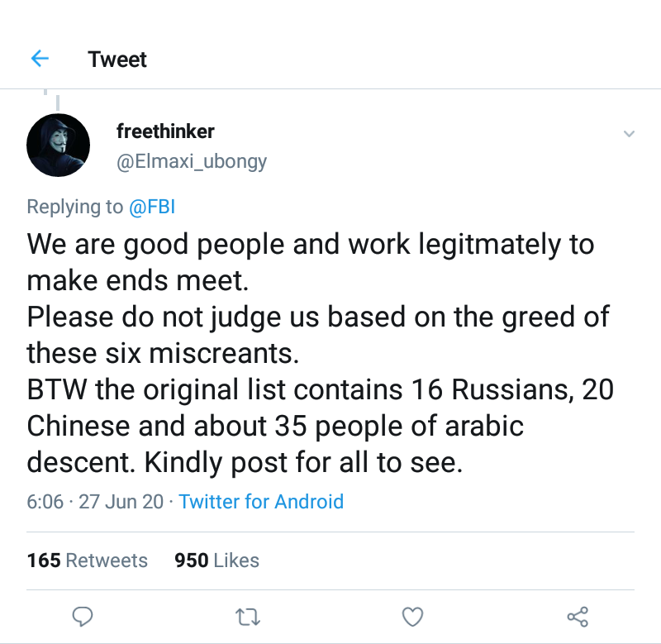The height and width of the screenshot is (644, 661).
Task: Like the tweet with the heart icon
Action: coord(412,616)
